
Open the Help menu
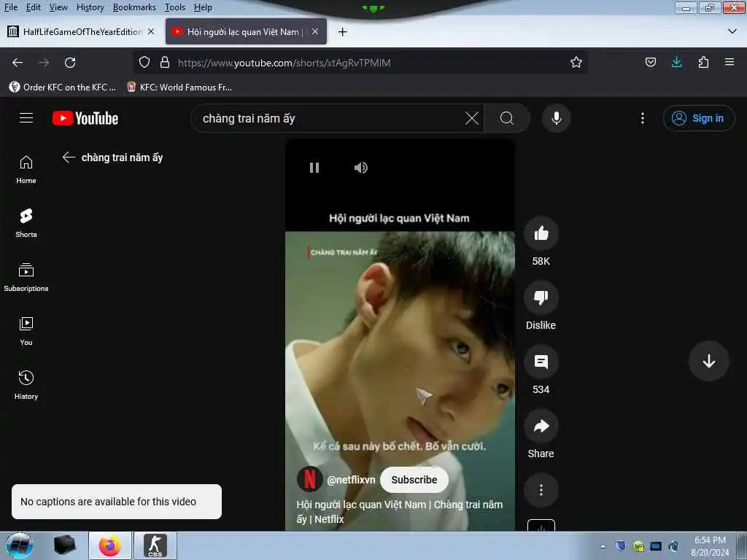[x=203, y=7]
